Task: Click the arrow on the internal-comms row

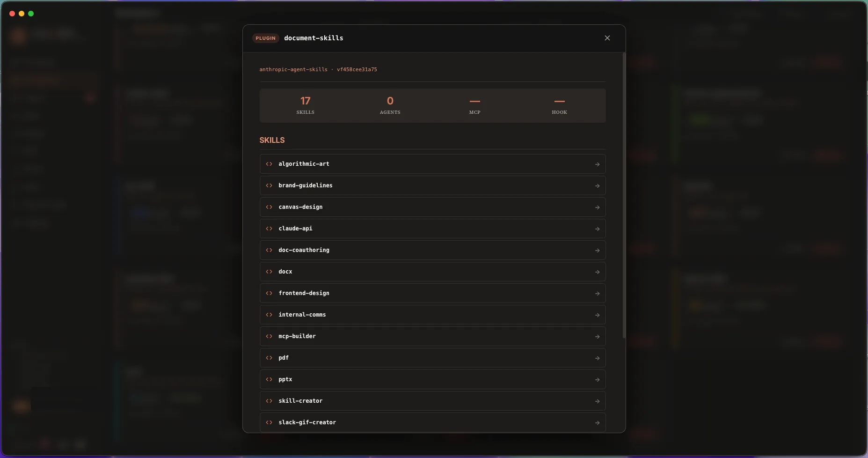Action: point(597,315)
